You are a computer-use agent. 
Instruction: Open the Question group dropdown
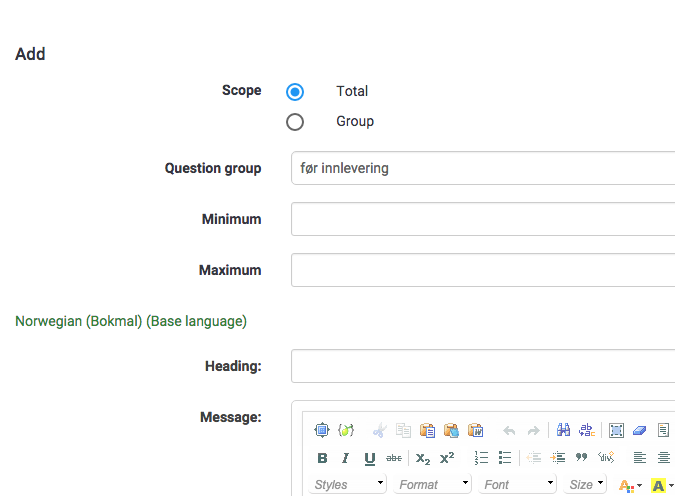coord(482,168)
